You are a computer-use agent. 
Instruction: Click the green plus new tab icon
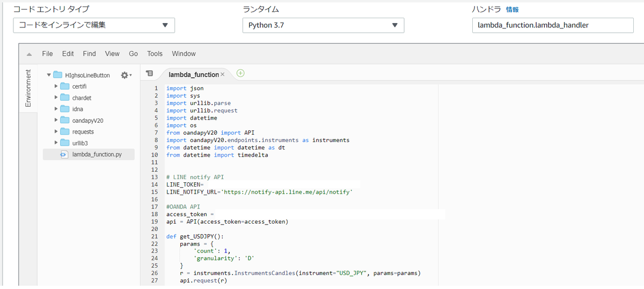(x=240, y=73)
